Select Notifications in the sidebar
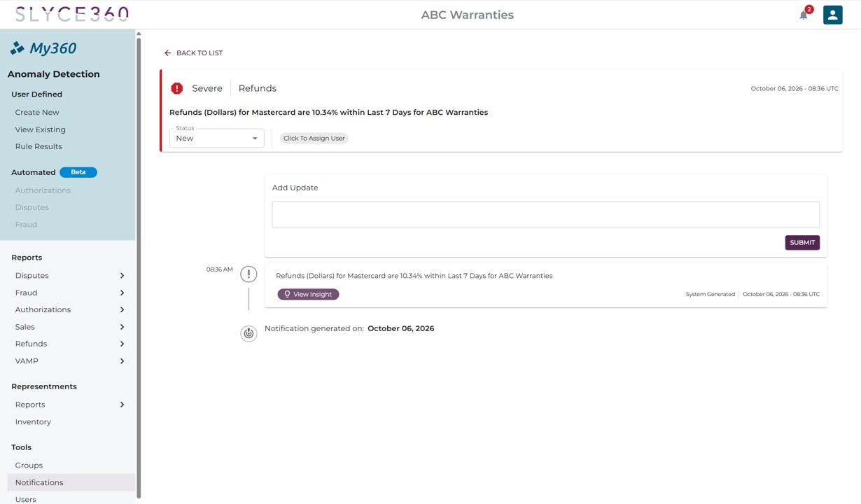Image resolution: width=861 pixels, height=504 pixels. coord(71,482)
